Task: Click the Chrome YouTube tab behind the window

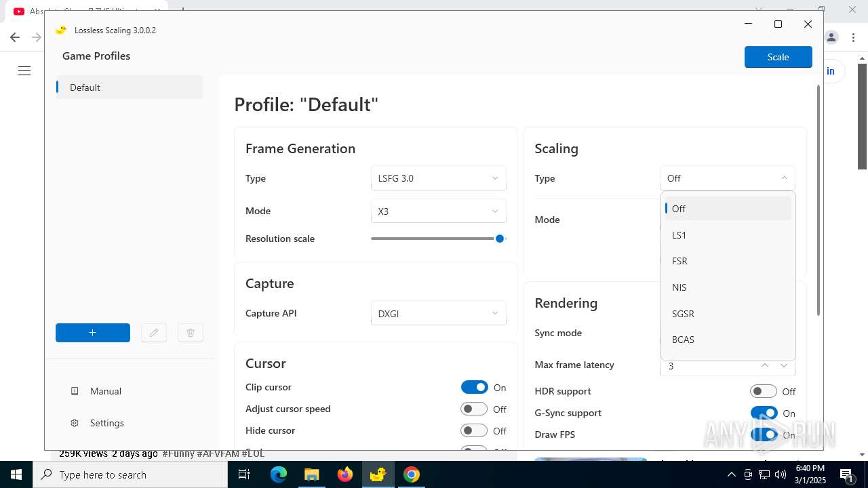Action: [x=88, y=11]
